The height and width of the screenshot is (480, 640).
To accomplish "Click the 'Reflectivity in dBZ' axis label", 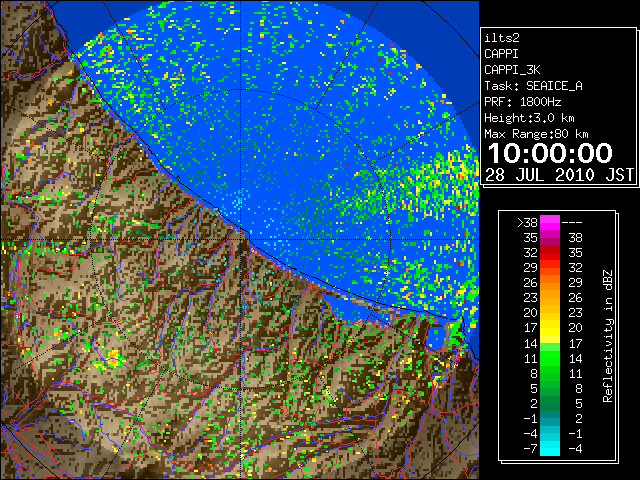I will pyautogui.click(x=608, y=336).
